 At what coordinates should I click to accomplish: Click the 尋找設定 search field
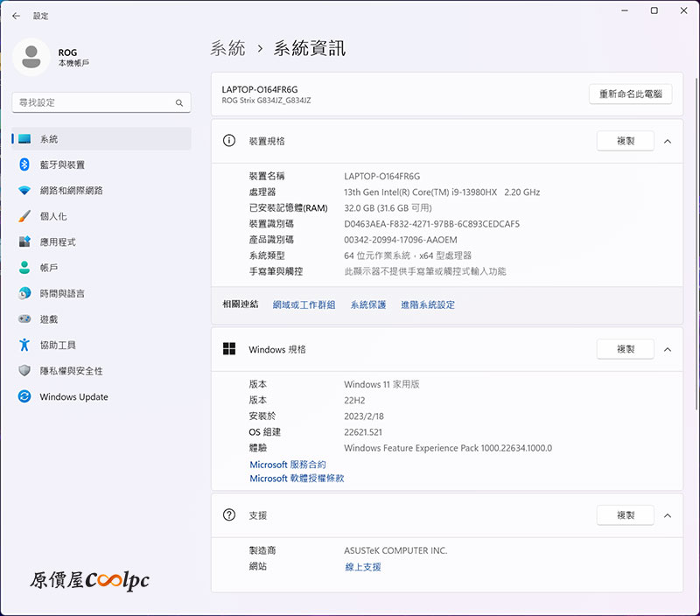pos(101,102)
